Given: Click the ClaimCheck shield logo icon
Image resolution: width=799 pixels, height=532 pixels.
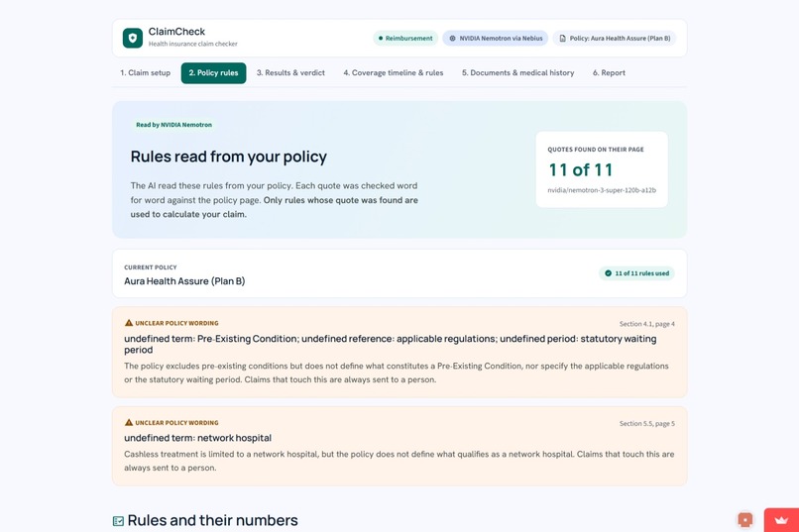Looking at the screenshot, I should pyautogui.click(x=133, y=39).
